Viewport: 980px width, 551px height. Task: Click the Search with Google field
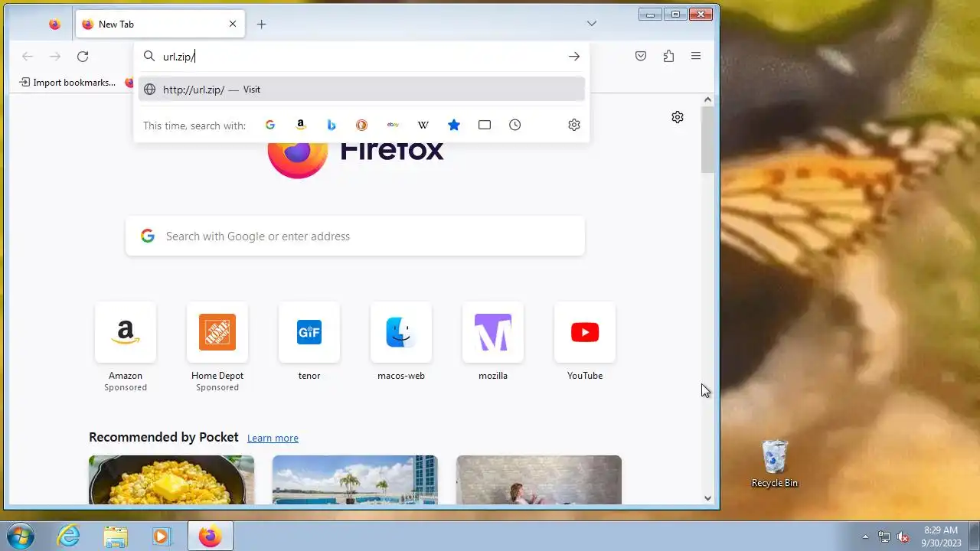click(x=355, y=236)
